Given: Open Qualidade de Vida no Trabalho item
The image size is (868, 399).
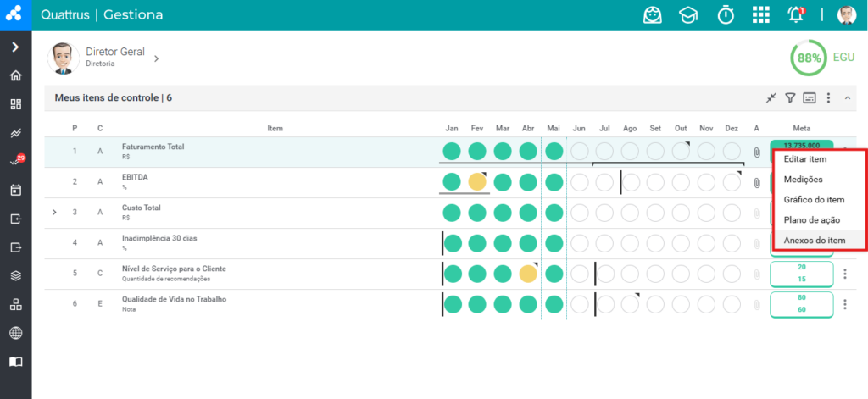Looking at the screenshot, I should tap(175, 299).
